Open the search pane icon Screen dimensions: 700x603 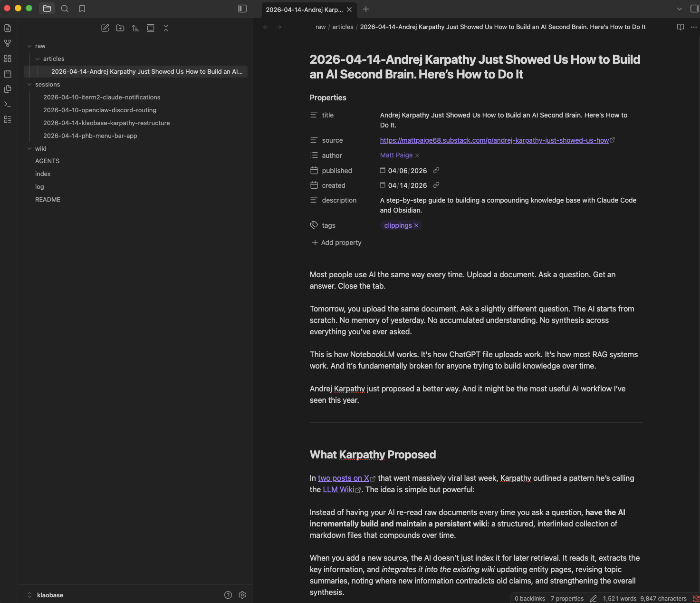point(65,9)
